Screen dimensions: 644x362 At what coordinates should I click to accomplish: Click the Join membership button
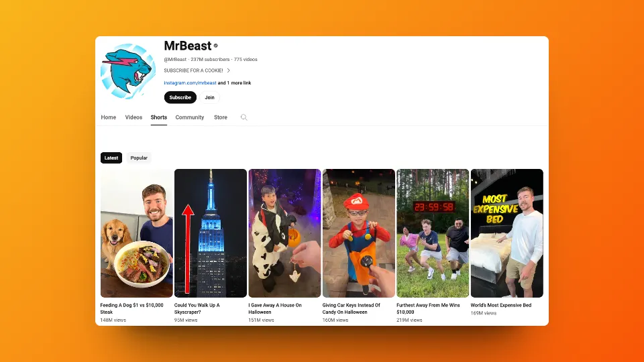click(209, 97)
